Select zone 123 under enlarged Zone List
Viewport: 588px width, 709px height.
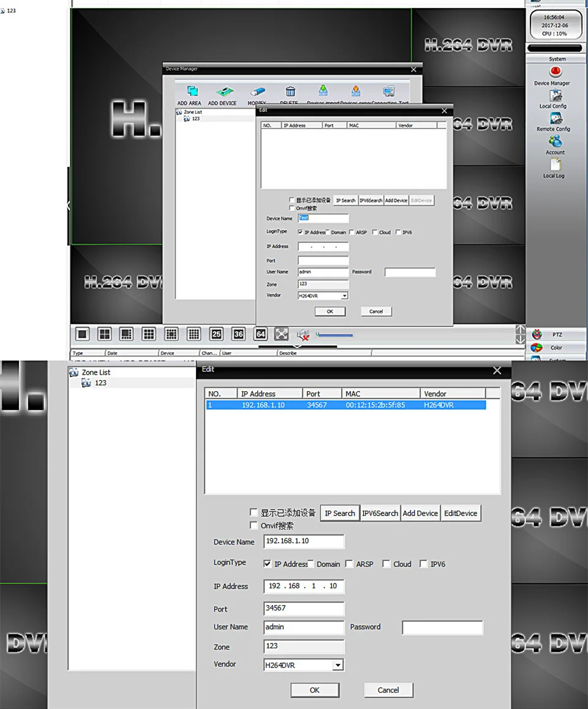100,383
